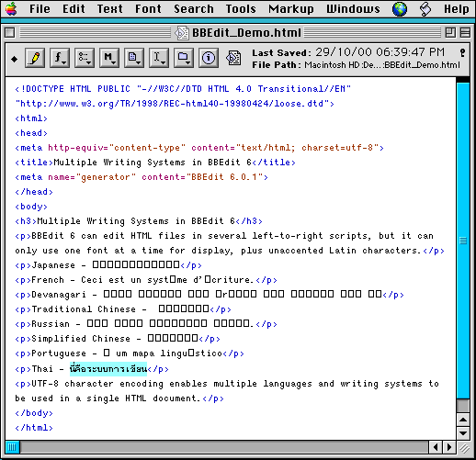Open the scripts menu icon
The width and height of the screenshot is (476, 460).
(425, 9)
